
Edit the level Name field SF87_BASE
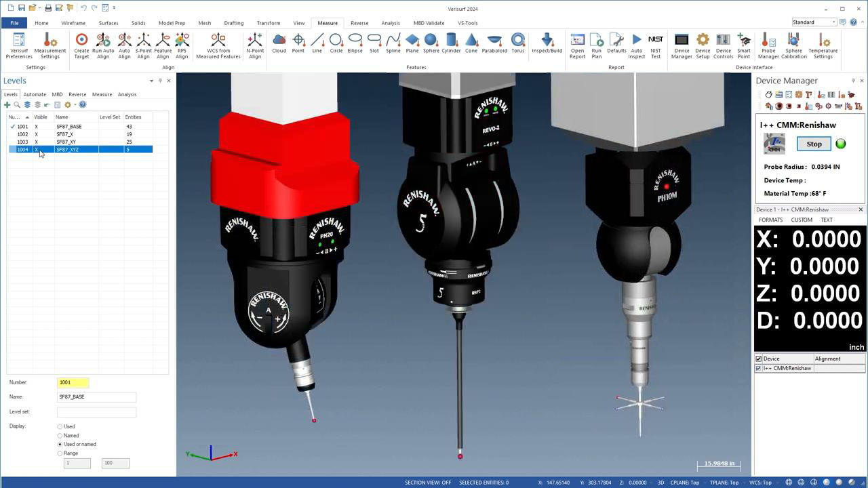coord(96,396)
